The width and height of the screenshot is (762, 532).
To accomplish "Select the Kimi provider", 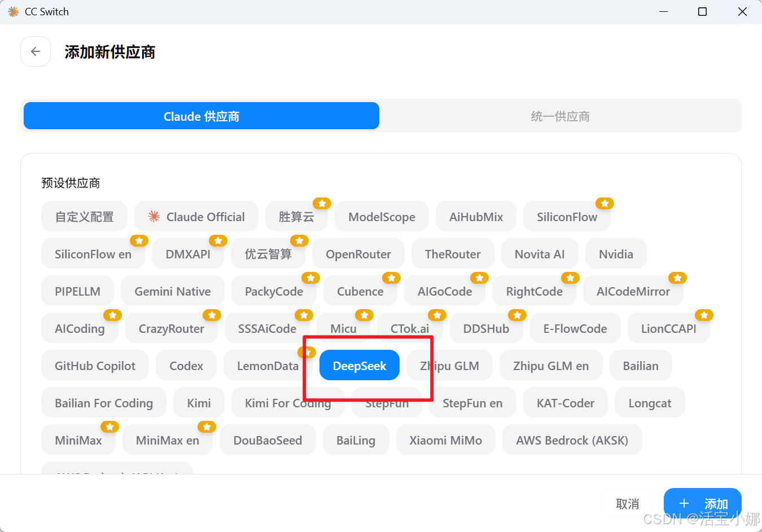I will 199,403.
